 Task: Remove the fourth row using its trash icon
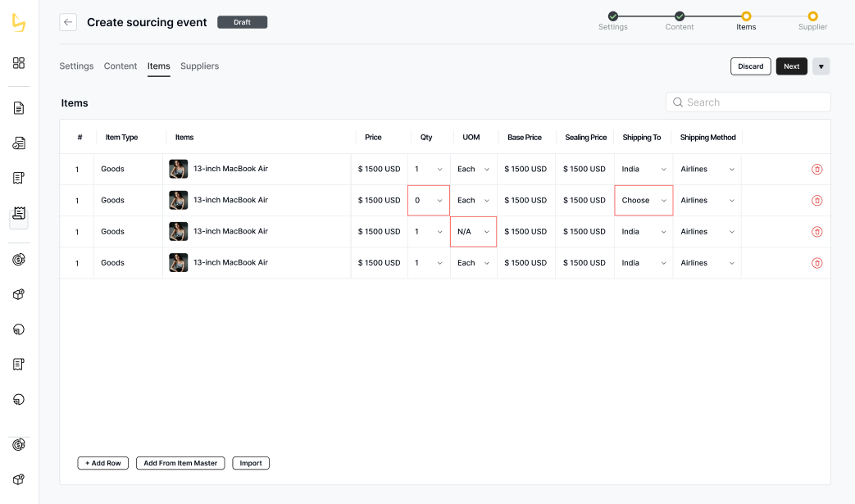click(x=816, y=263)
